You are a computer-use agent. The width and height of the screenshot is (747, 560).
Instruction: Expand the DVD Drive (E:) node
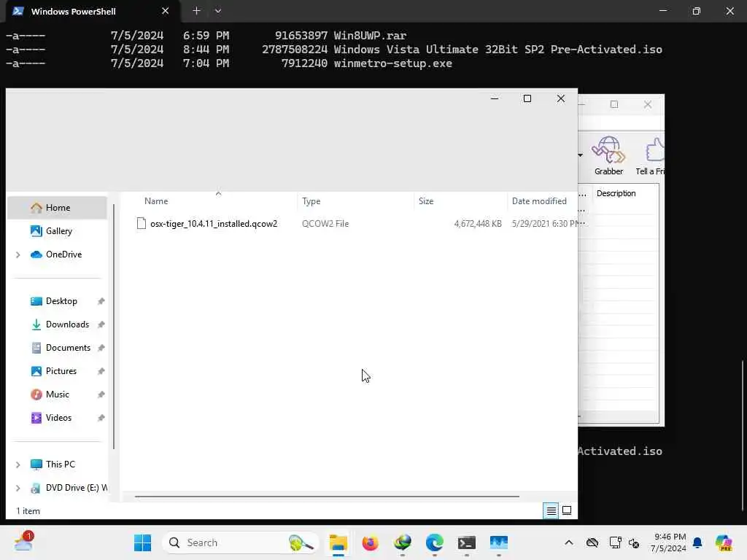pyautogui.click(x=18, y=488)
